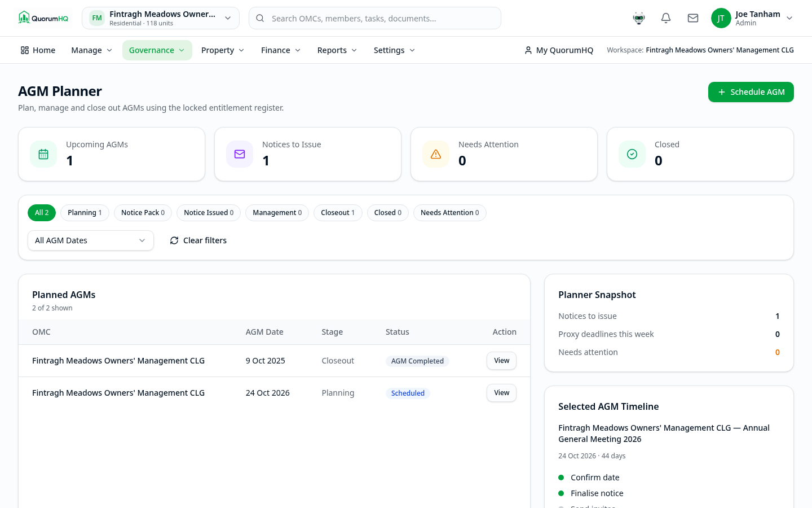
Task: Expand the Manage menu
Action: click(92, 50)
